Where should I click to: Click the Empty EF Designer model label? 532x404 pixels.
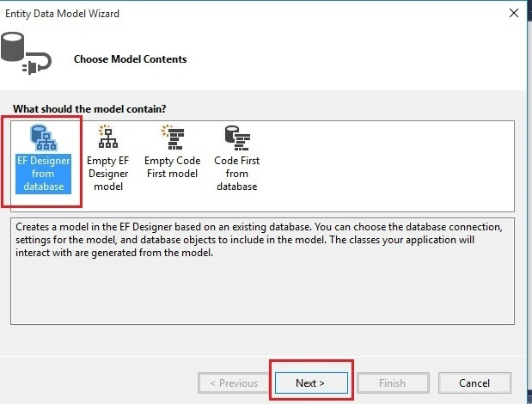pyautogui.click(x=108, y=174)
